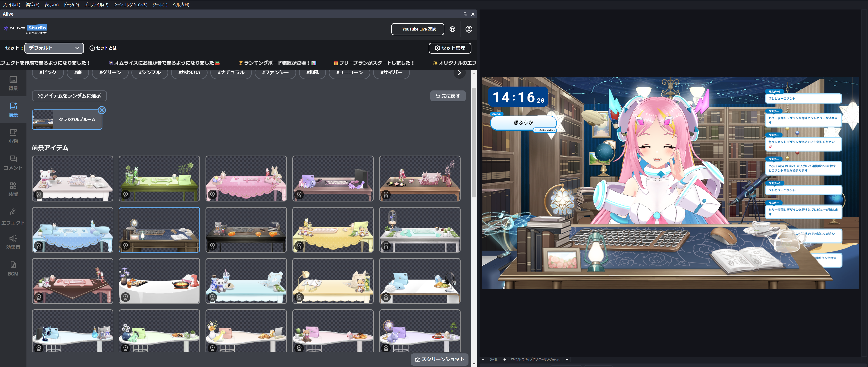Open the エフェクト panel in the sidebar
Image resolution: width=868 pixels, height=367 pixels.
pyautogui.click(x=13, y=216)
